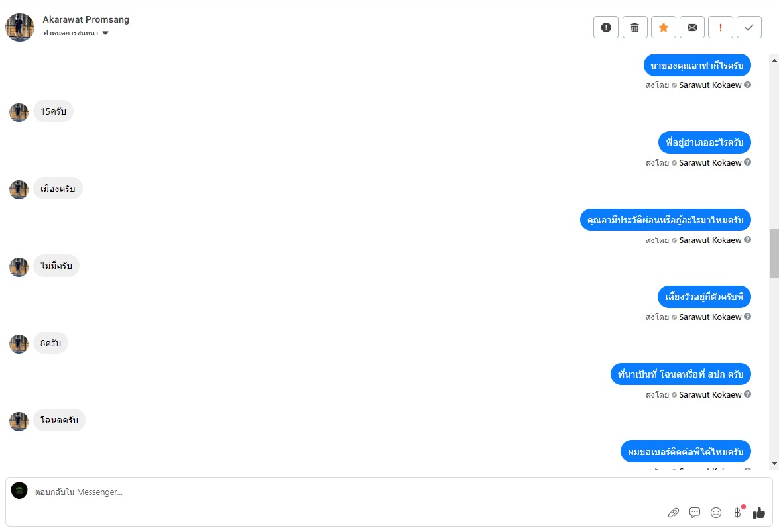779x532 pixels.
Task: Click the reply in Messenger text field
Action: coord(331,492)
